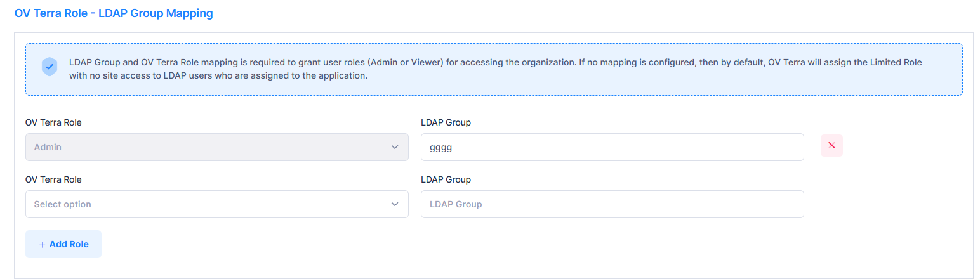The image size is (980, 279).
Task: Click LDAP Group label above empty field
Action: click(x=446, y=179)
